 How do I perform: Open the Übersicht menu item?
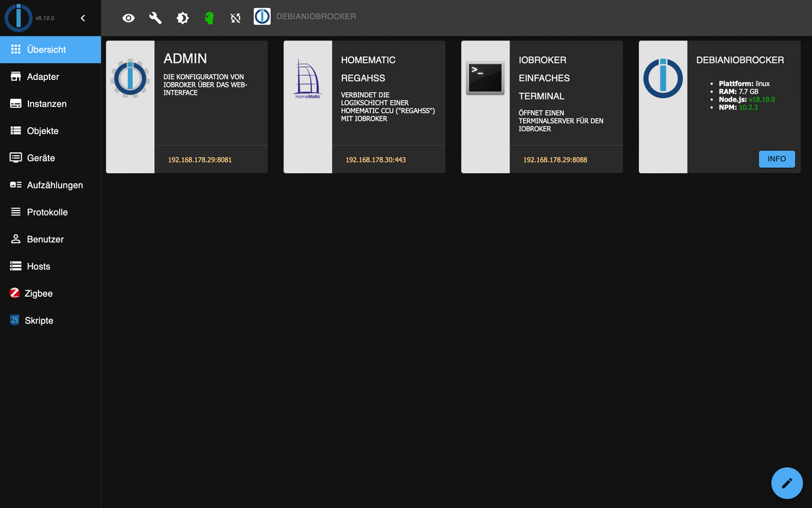(50, 49)
